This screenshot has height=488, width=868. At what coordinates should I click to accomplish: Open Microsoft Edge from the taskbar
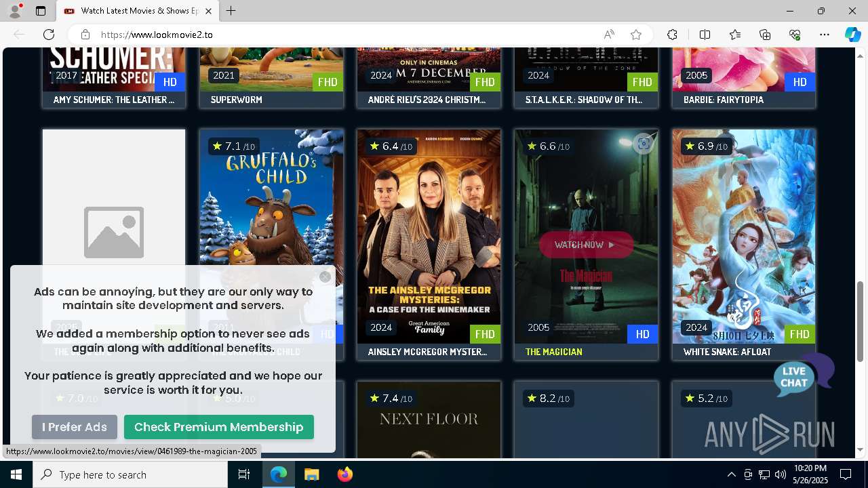pyautogui.click(x=279, y=474)
